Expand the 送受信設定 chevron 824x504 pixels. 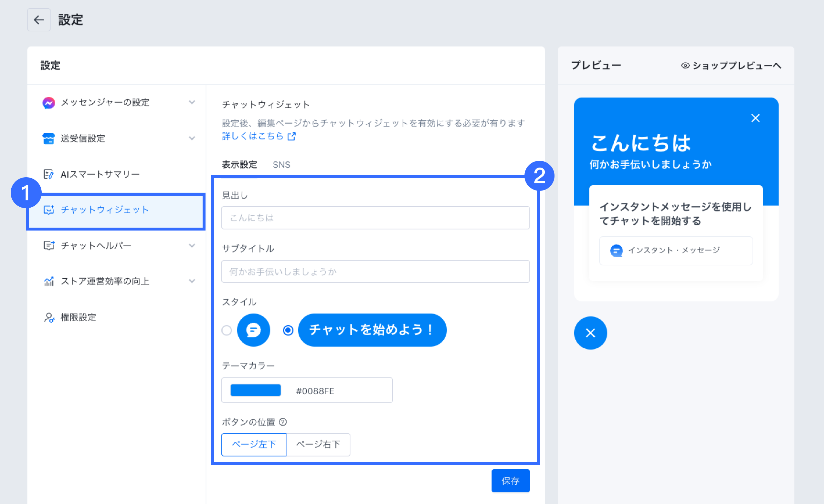pyautogui.click(x=192, y=139)
